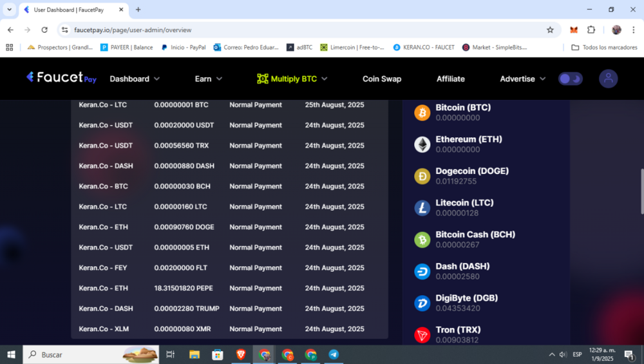Open the Affiliate menu item
644x364 pixels.
coord(450,79)
